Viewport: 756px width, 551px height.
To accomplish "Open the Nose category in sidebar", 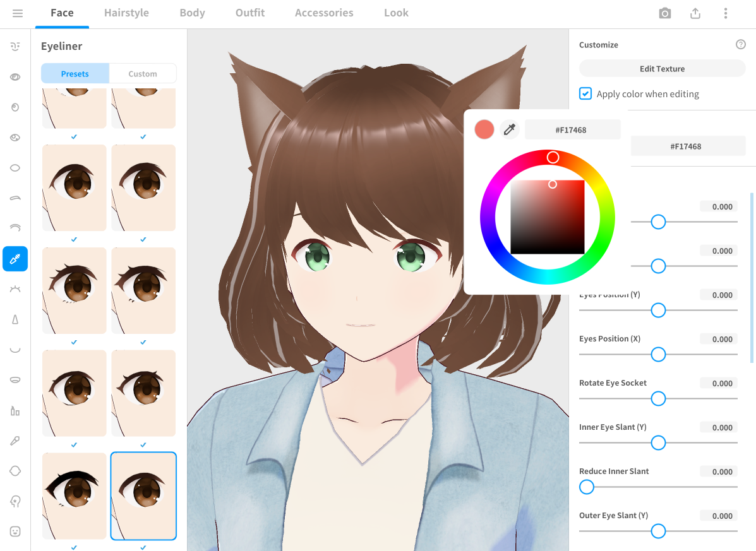I will pos(15,320).
